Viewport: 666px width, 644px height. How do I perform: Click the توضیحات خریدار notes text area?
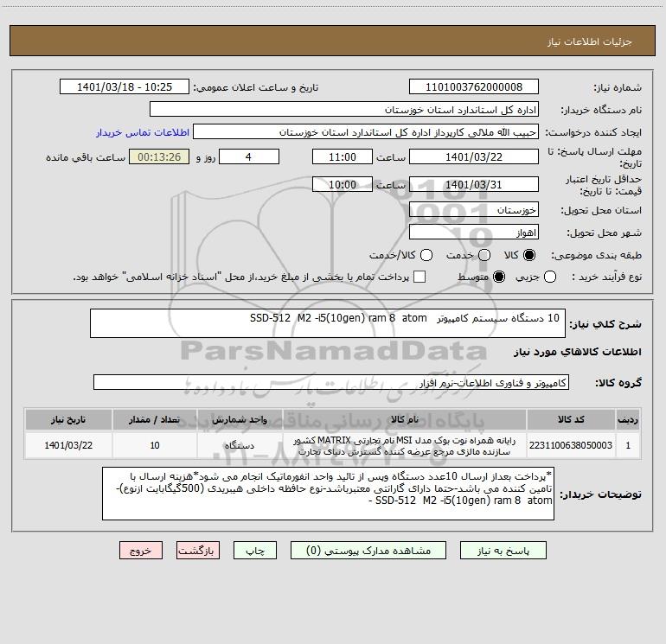pos(329,494)
